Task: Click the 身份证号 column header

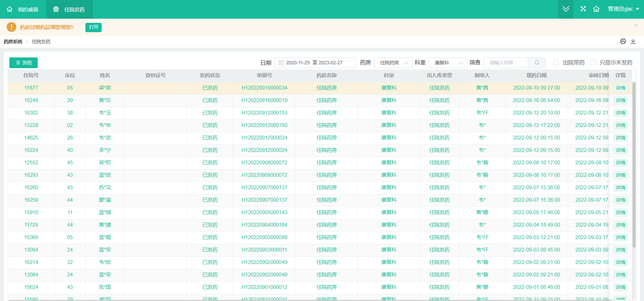Action: [x=155, y=75]
